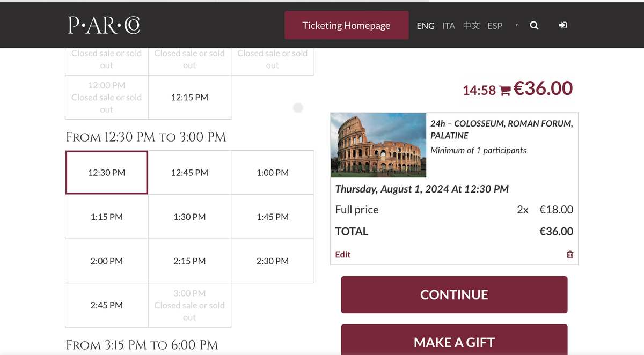Choose the 2:00 PM time slot

tap(107, 261)
